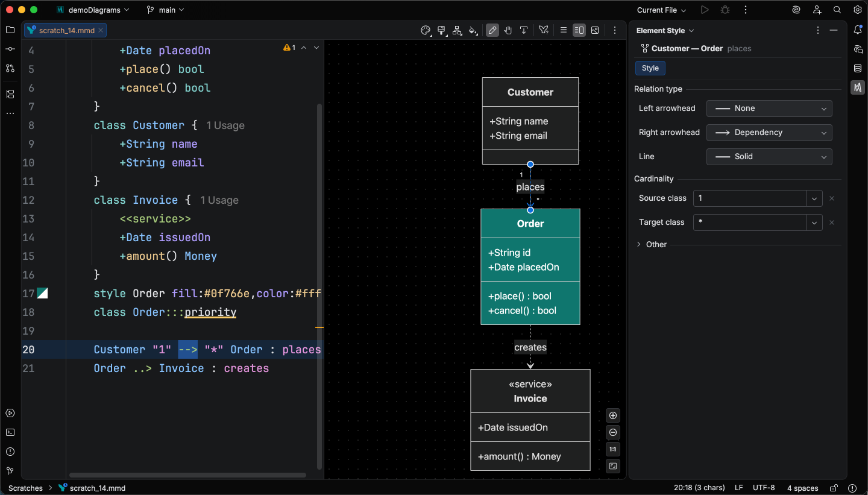
Task: Open the diagram layout hierarchy icon
Action: [x=457, y=30]
